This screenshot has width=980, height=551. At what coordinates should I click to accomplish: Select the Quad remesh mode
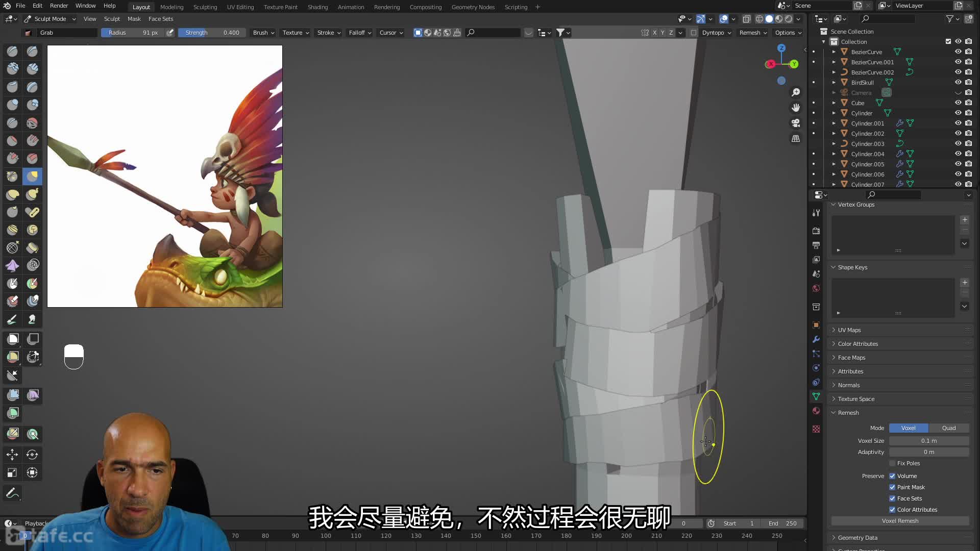click(x=949, y=428)
